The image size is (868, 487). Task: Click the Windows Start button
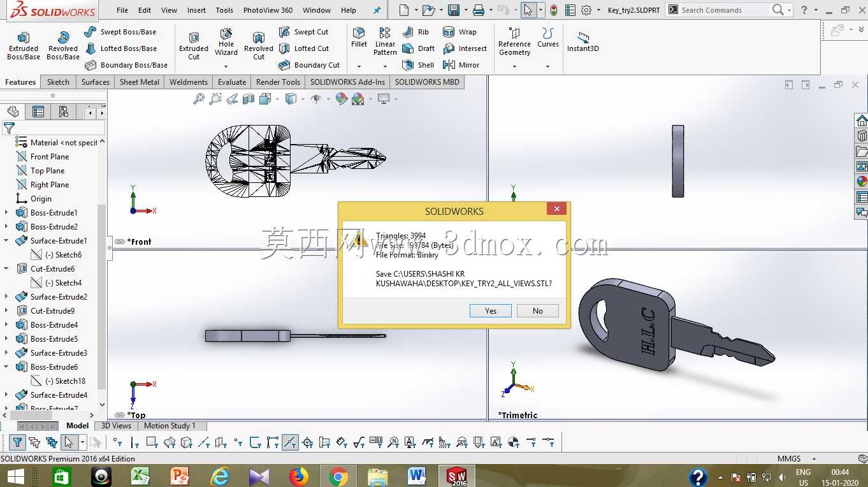click(15, 476)
